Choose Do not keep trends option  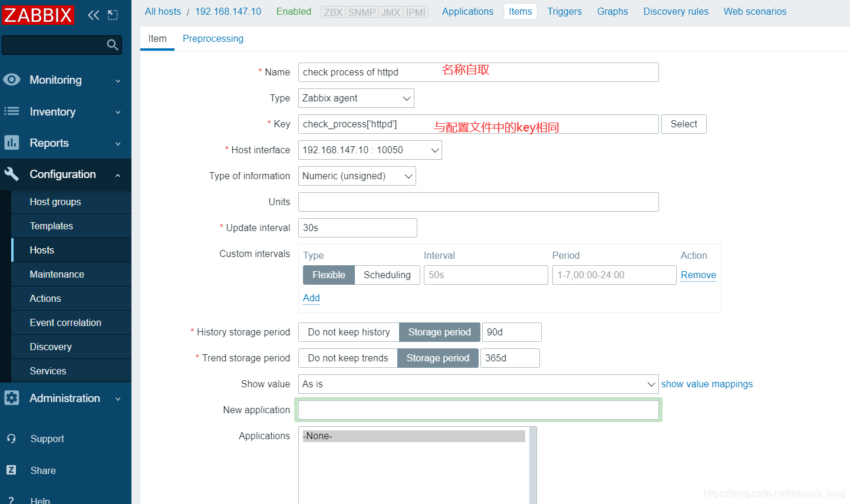coord(348,358)
